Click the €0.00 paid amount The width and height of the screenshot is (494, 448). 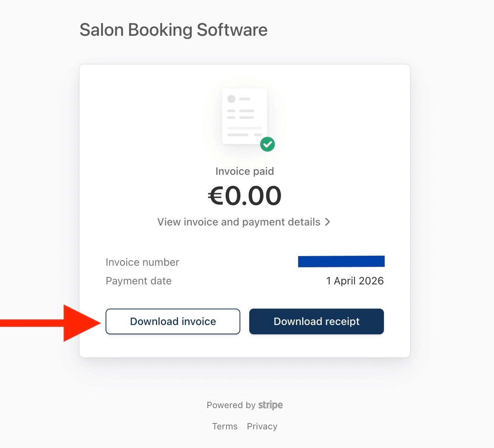pyautogui.click(x=244, y=195)
